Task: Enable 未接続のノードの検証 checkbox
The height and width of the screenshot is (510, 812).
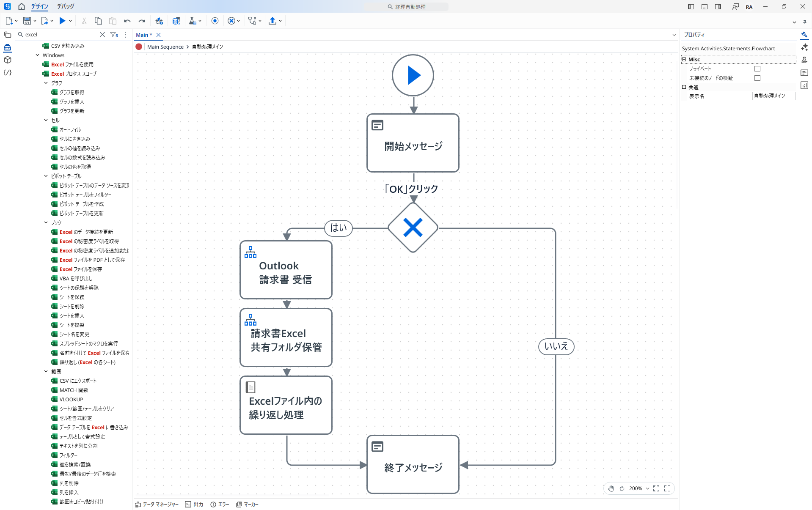Action: 757,78
